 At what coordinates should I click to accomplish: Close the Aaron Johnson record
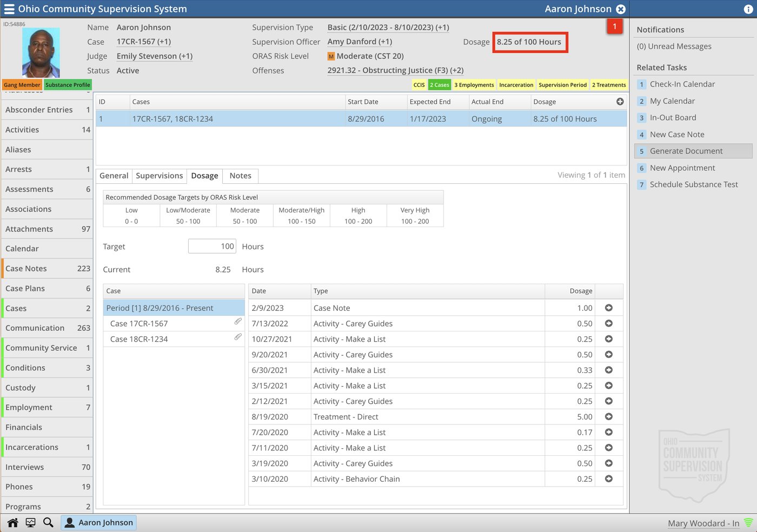coord(621,9)
